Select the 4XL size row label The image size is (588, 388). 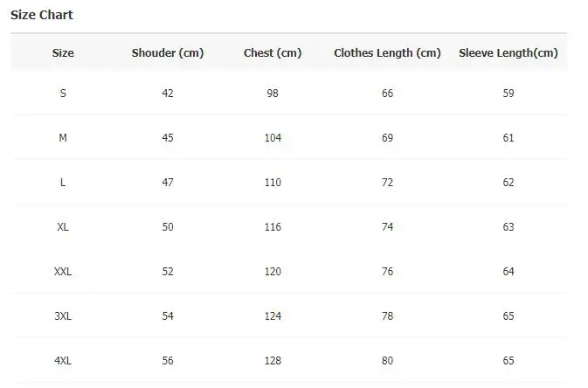coord(63,361)
